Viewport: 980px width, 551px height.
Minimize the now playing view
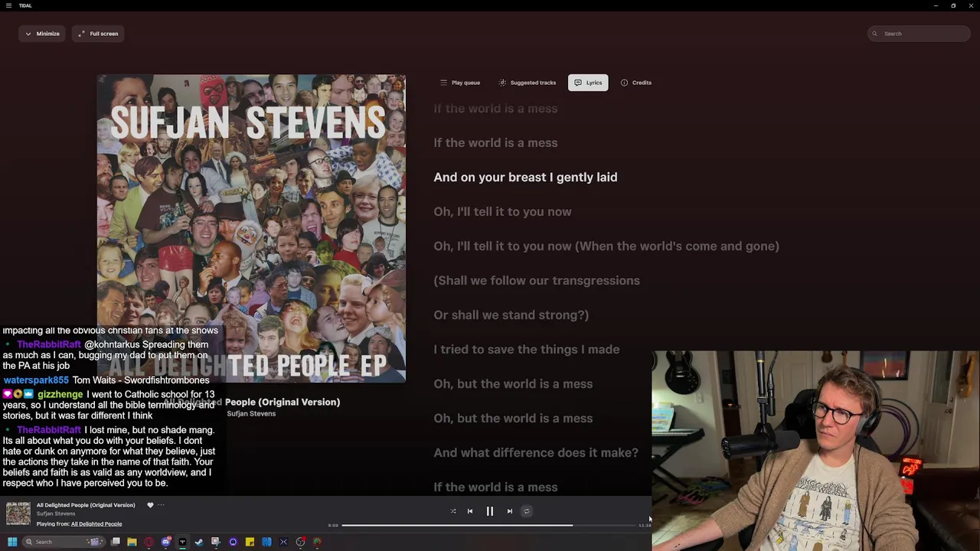click(x=42, y=34)
